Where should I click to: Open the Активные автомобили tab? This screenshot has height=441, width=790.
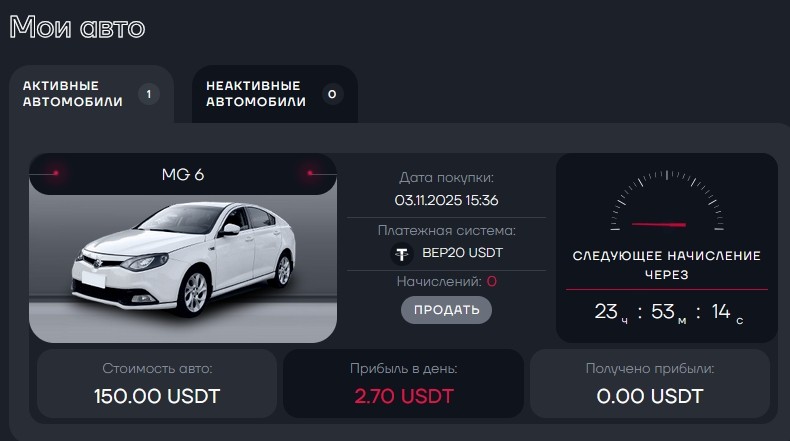[x=73, y=94]
